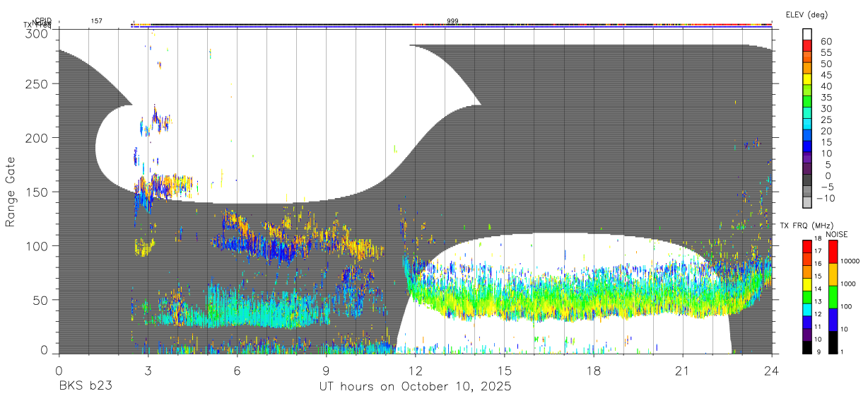Select the cyan segment of the TX FRQ bar
This screenshot has height=401, width=868.
[807, 309]
